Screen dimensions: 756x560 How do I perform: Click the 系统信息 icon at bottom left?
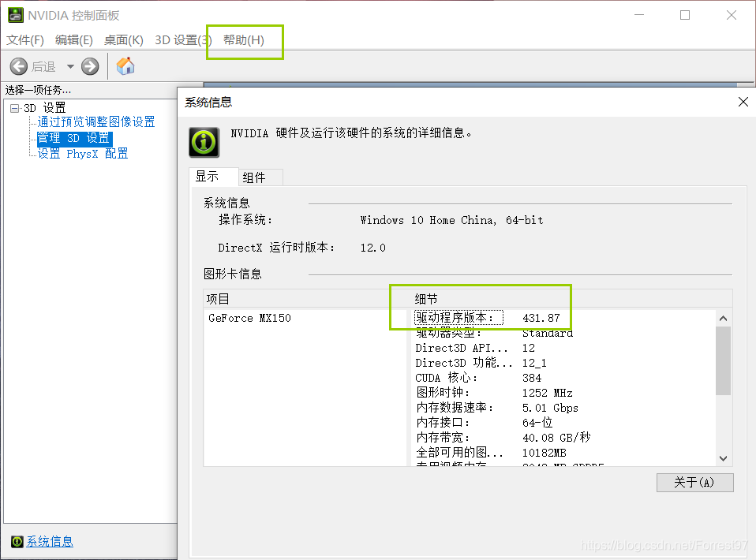(x=17, y=542)
